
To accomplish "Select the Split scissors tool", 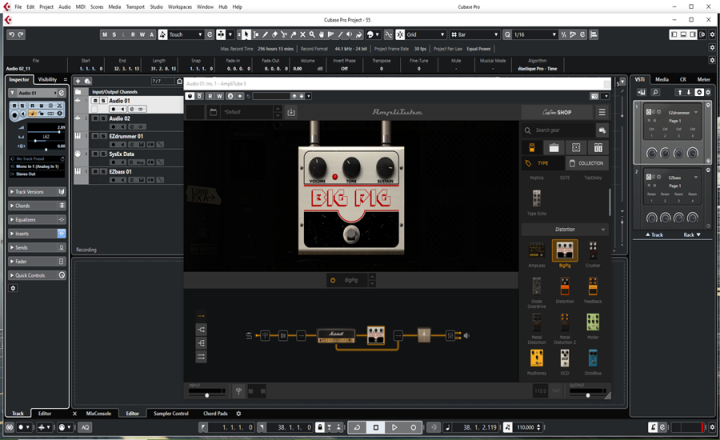I will pos(284,34).
